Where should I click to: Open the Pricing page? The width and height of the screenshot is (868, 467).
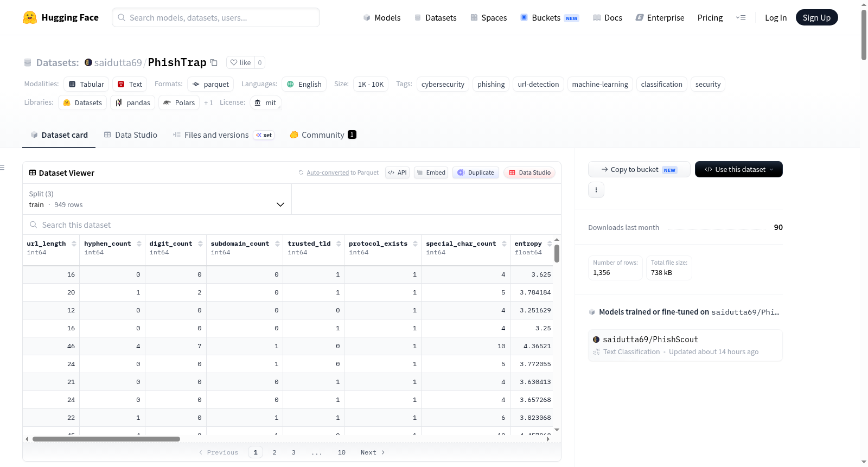pyautogui.click(x=710, y=18)
